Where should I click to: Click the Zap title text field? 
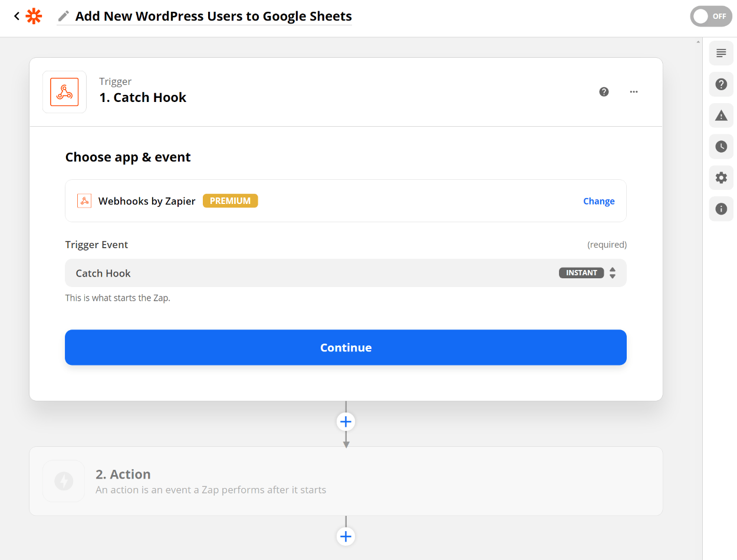coord(213,17)
